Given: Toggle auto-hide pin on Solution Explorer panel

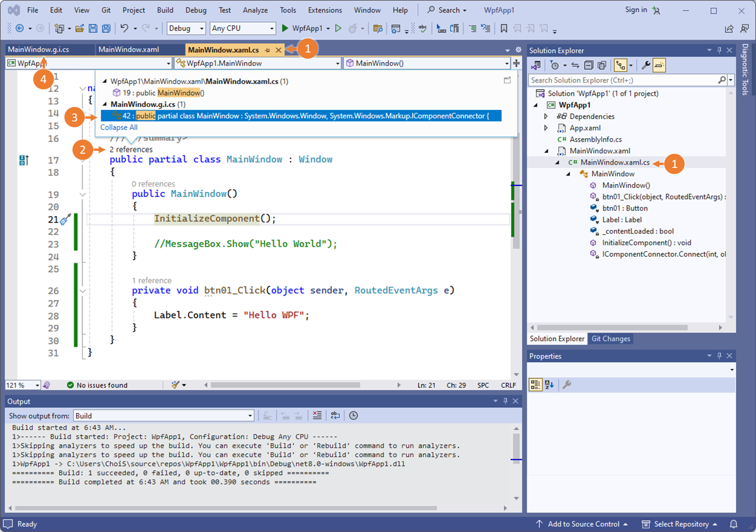Looking at the screenshot, I should click(x=719, y=50).
